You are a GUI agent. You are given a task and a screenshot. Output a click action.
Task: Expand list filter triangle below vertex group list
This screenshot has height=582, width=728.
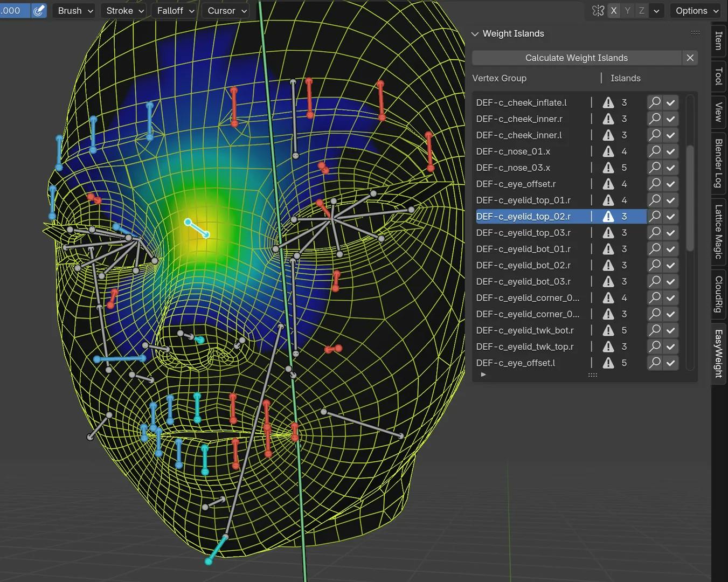coord(483,375)
